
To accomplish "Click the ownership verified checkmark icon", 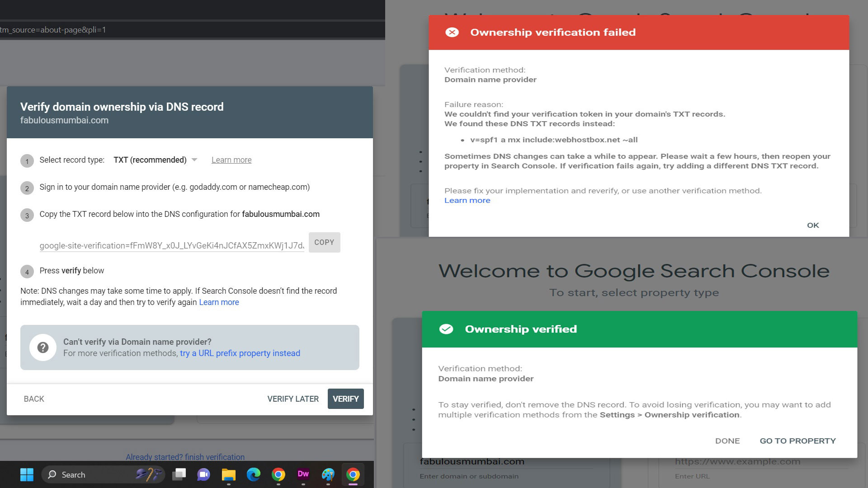I will pos(445,329).
